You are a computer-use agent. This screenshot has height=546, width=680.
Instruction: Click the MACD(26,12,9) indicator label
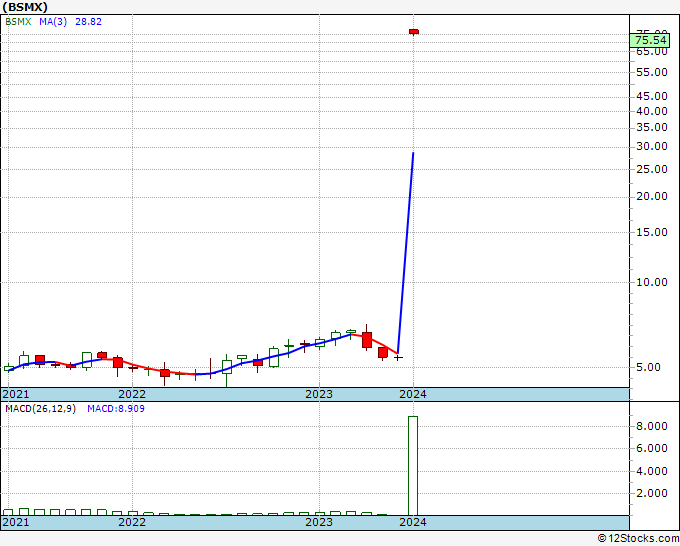point(40,409)
